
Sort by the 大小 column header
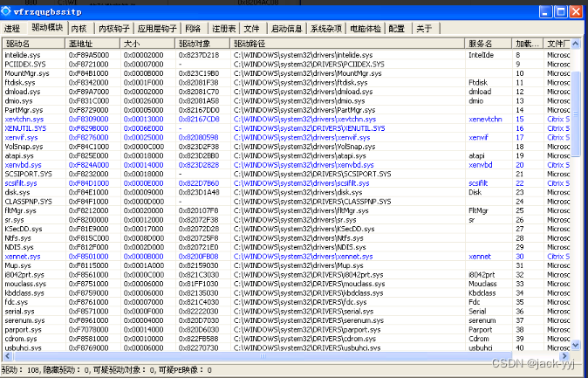pyautogui.click(x=147, y=44)
